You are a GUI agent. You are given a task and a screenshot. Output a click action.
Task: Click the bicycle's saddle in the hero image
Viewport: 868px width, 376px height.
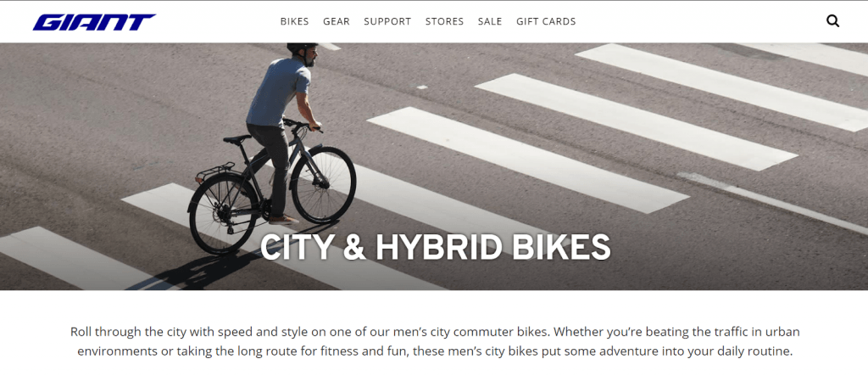tap(237, 139)
